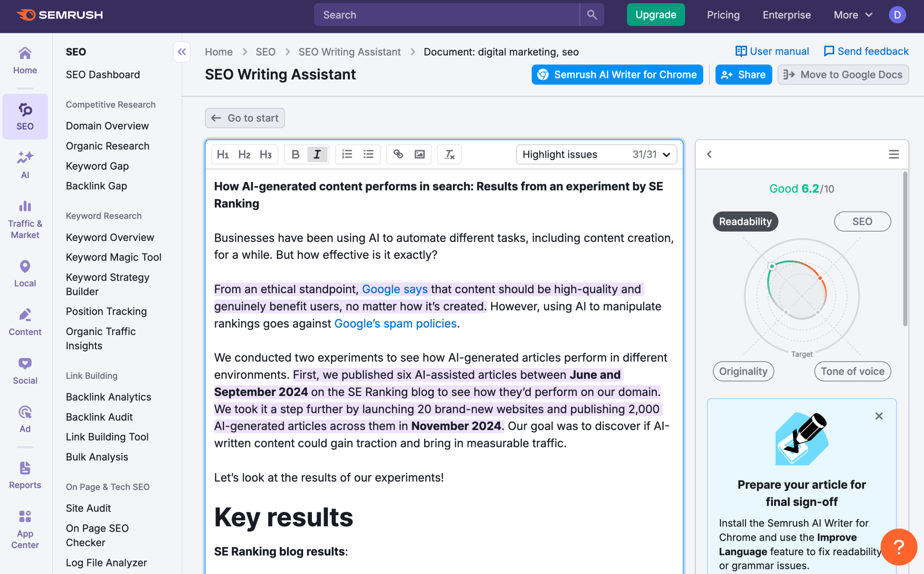Apply Heading 3 formatting
The height and width of the screenshot is (574, 924).
point(266,154)
